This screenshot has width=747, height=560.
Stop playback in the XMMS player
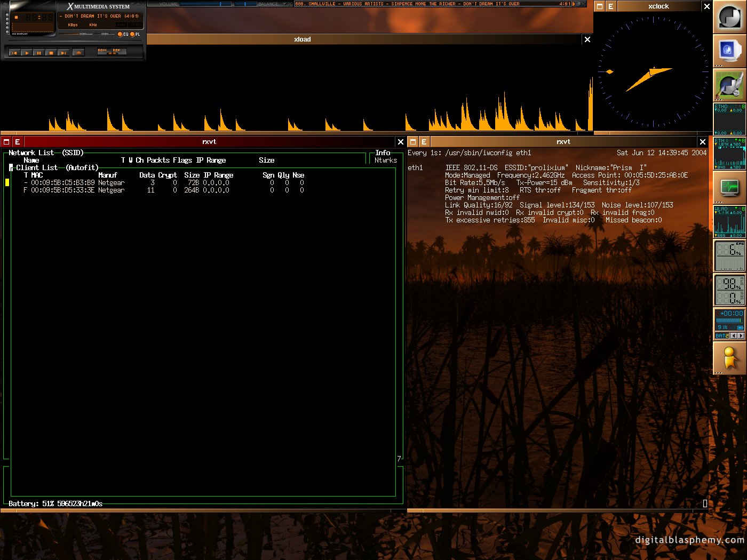click(51, 52)
